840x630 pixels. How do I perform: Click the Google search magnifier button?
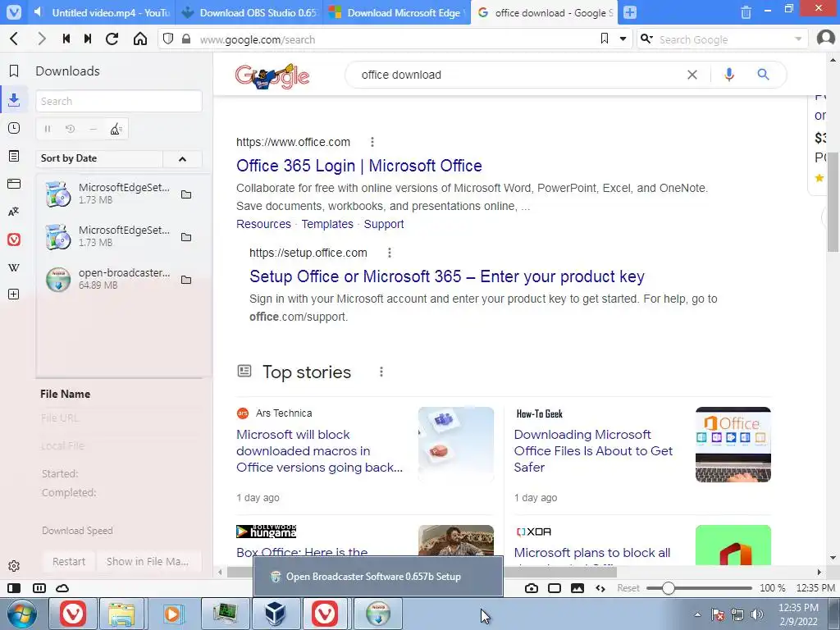(764, 75)
